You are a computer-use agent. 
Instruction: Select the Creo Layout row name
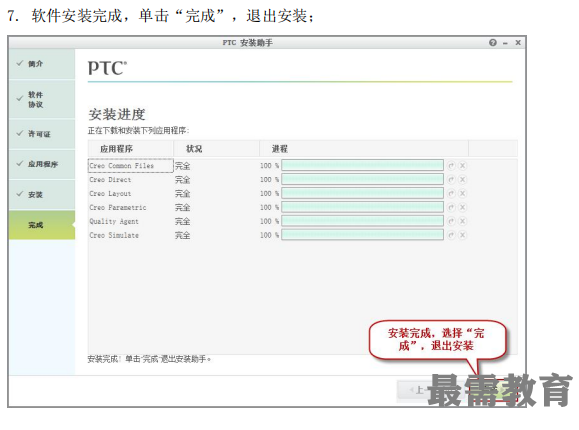pos(110,194)
